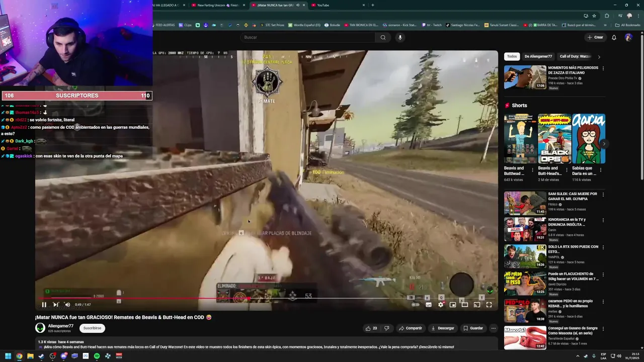
Task: Open the Sam Sulek video title
Action: point(573,196)
